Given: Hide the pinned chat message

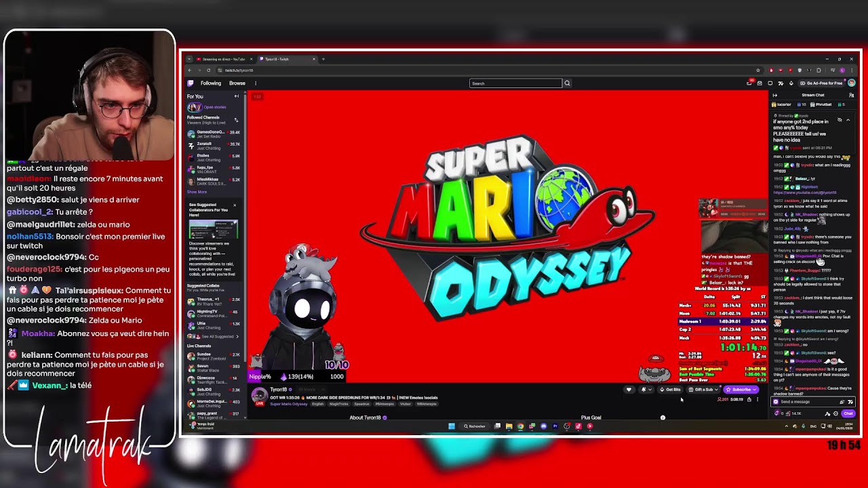Looking at the screenshot, I should point(840,120).
